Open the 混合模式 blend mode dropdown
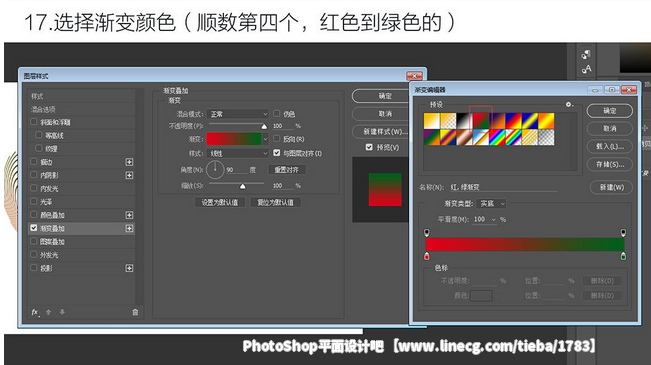 238,114
